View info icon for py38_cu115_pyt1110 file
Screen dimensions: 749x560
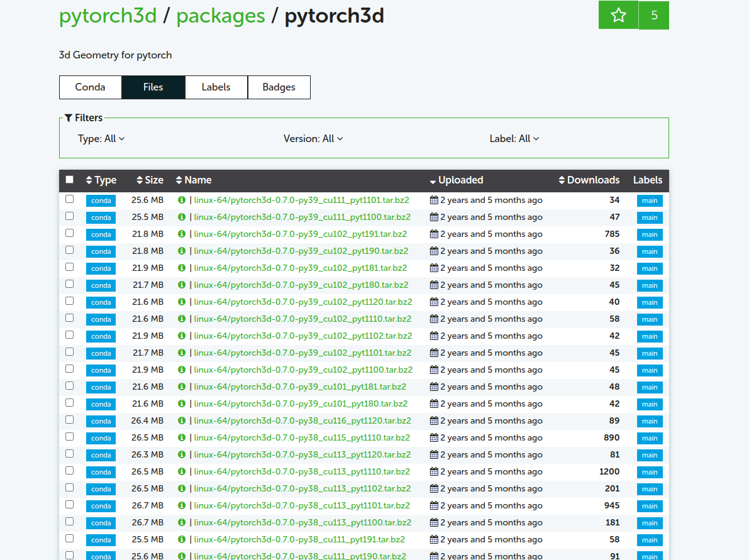(x=182, y=437)
